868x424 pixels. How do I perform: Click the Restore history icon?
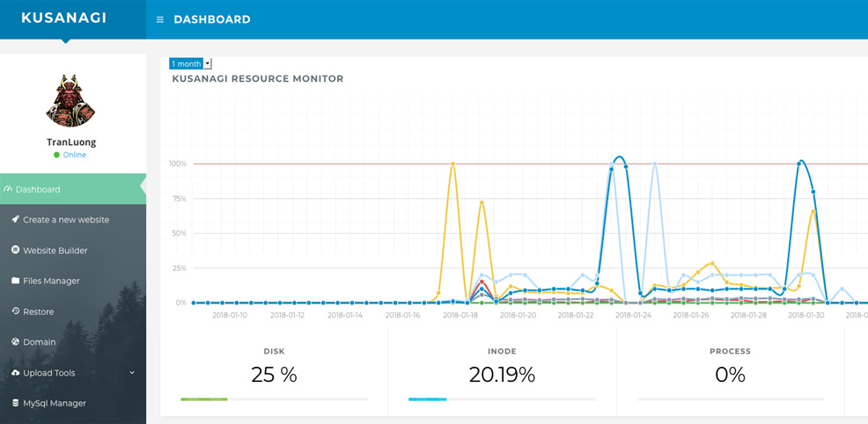click(16, 311)
